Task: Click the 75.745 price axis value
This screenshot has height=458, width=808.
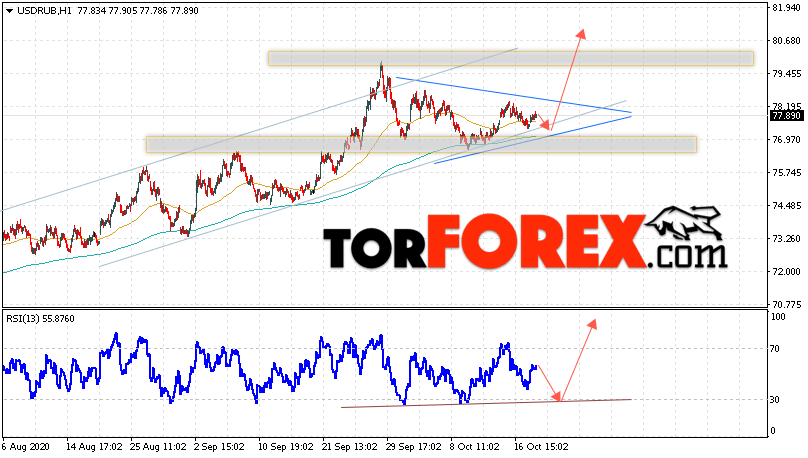Action: click(786, 173)
